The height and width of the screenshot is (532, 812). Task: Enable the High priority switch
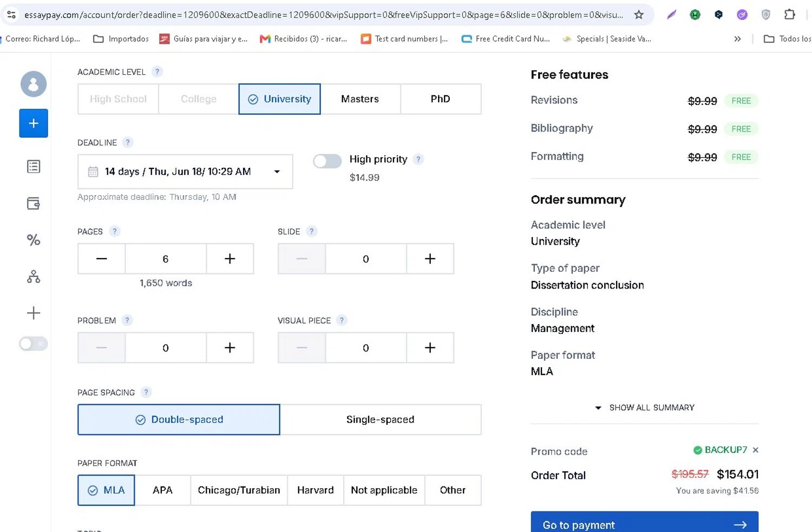click(327, 161)
